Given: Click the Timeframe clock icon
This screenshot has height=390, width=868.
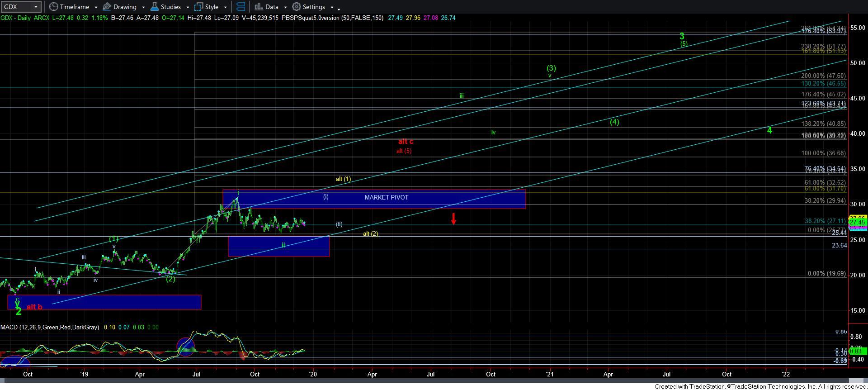Looking at the screenshot, I should pyautogui.click(x=54, y=7).
